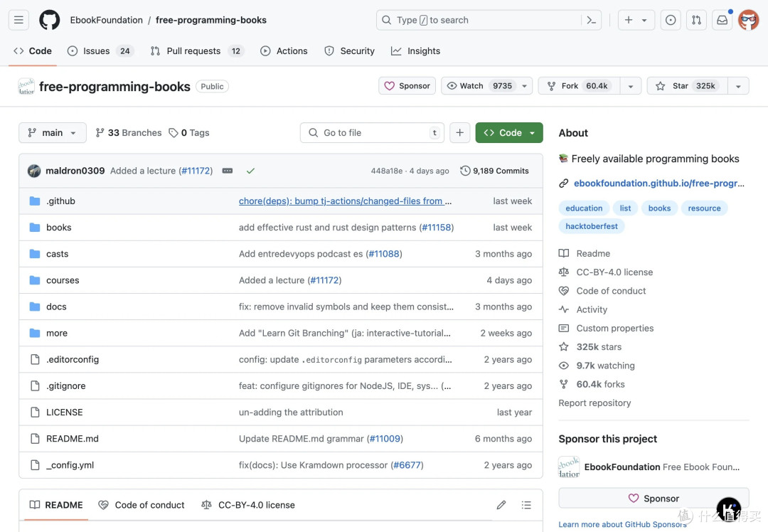Switch to the Actions tab
This screenshot has width=768, height=532.
click(x=284, y=51)
